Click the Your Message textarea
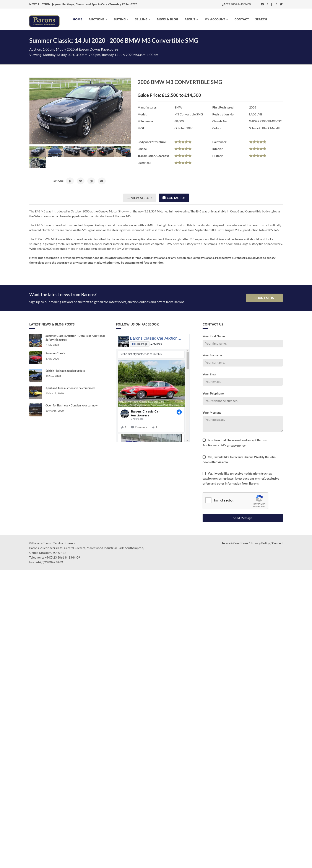Image resolution: width=312 pixels, height=868 pixels. coord(242,424)
